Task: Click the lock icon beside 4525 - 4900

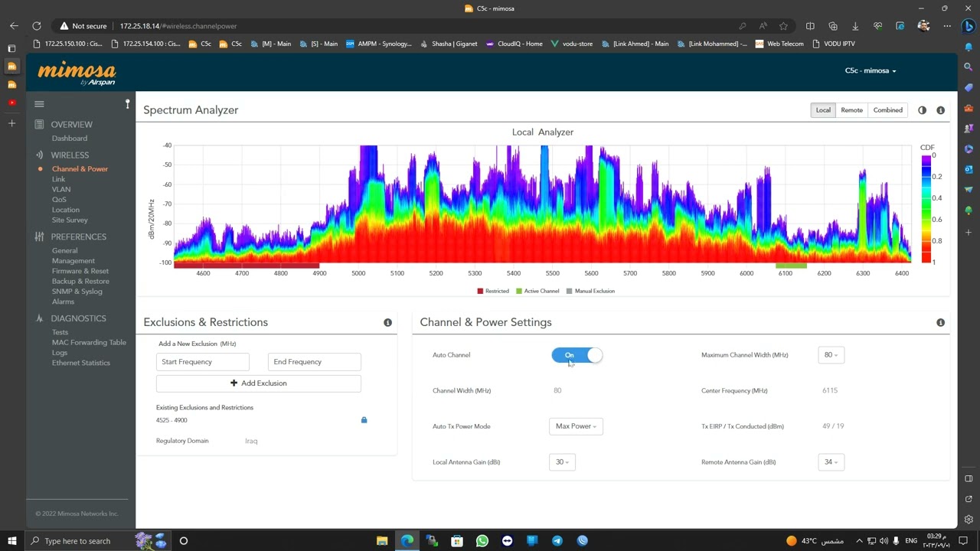Action: 364,420
